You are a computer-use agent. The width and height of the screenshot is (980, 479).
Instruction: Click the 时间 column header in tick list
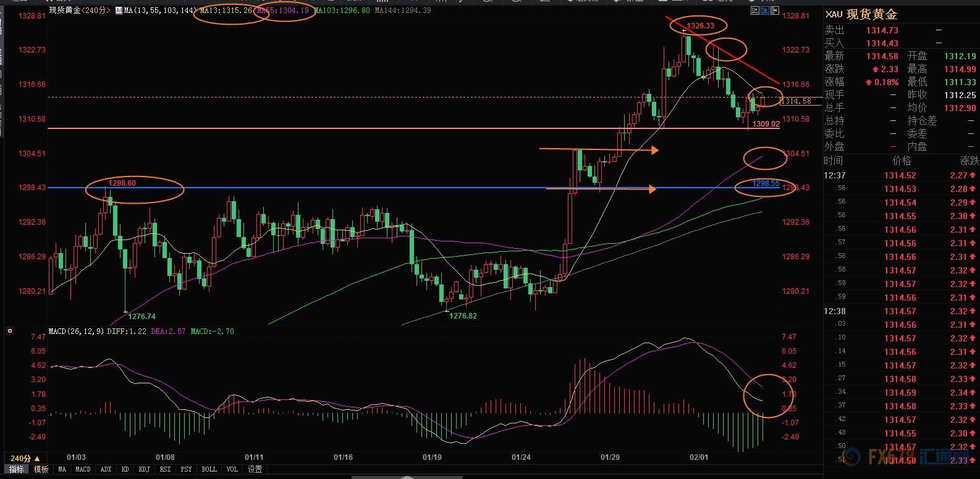(834, 160)
